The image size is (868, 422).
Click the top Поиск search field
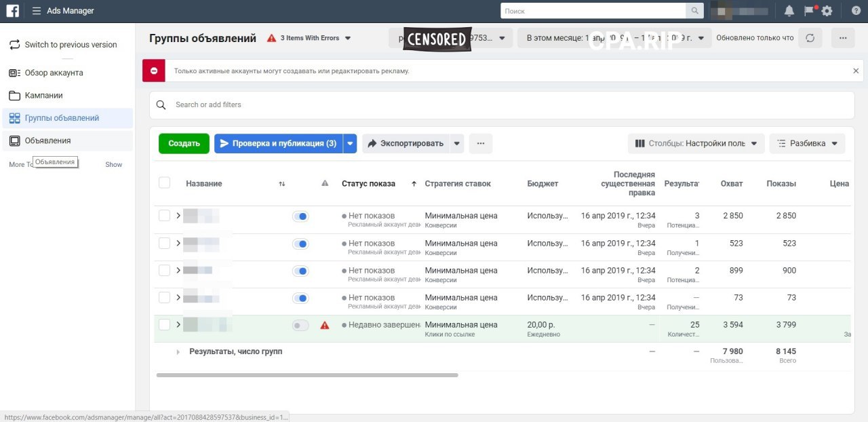point(593,11)
